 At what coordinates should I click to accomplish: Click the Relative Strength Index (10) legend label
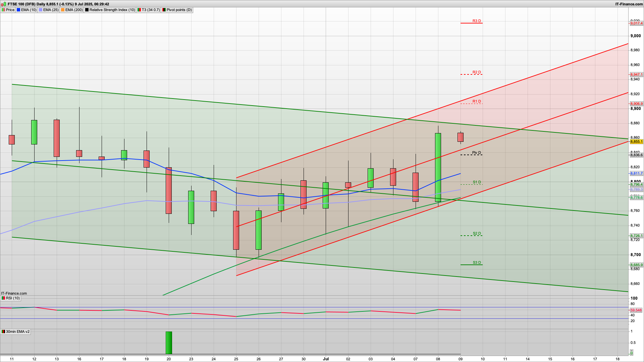[110, 10]
